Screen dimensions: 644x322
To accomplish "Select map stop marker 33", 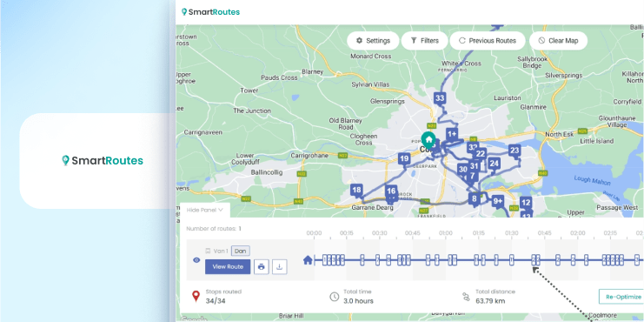I will click(440, 99).
